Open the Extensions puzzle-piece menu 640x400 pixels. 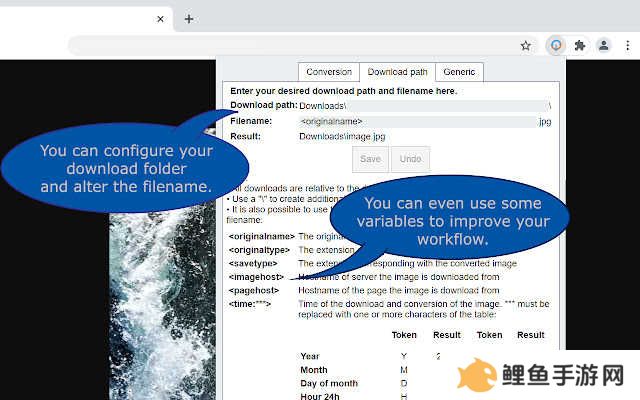point(580,45)
